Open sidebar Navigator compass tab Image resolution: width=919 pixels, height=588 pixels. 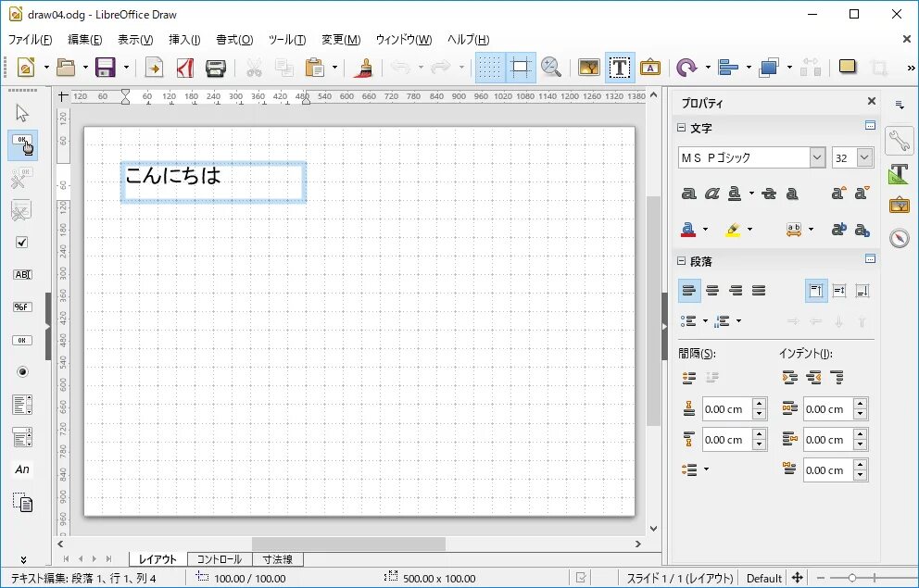coord(899,238)
